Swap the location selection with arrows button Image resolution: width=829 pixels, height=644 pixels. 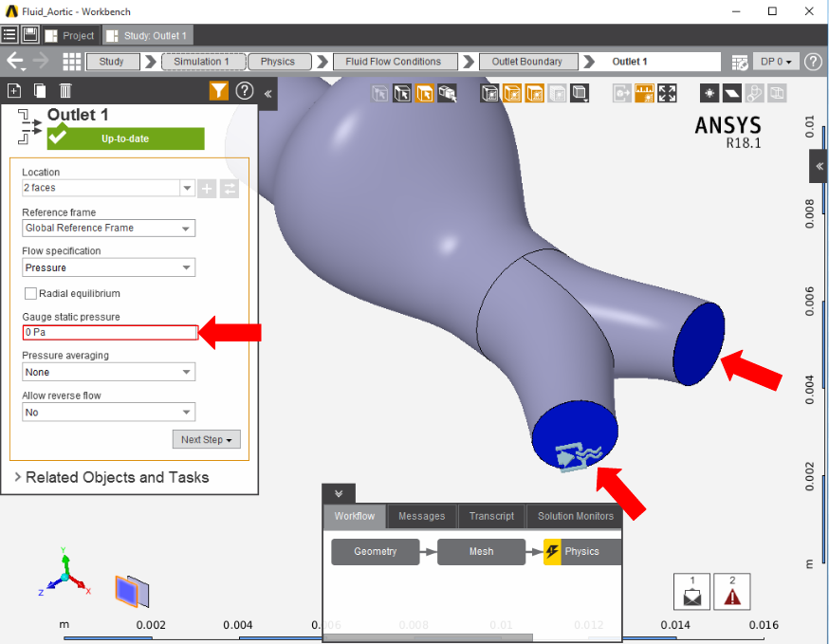click(230, 189)
